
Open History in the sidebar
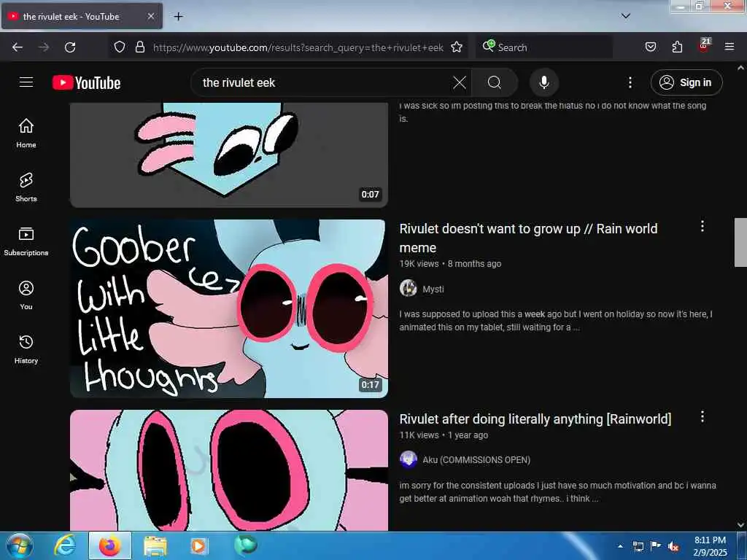pos(26,349)
